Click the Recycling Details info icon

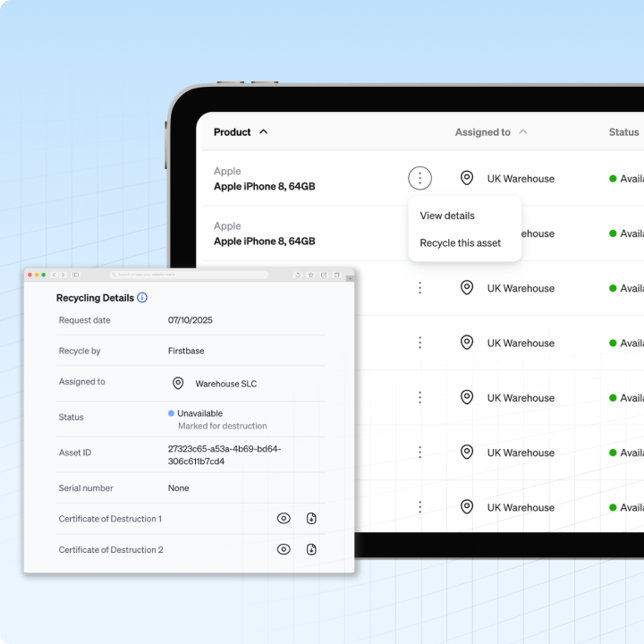coord(142,298)
